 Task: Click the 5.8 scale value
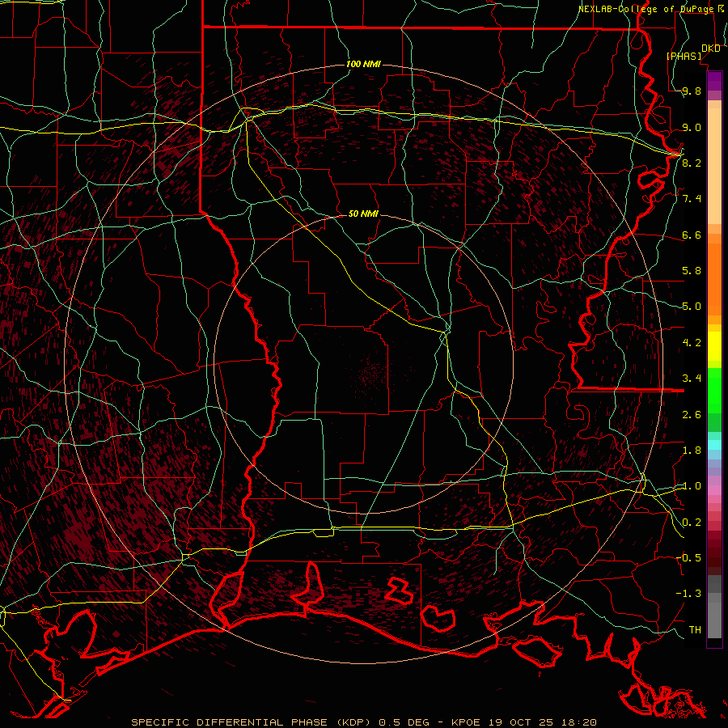pos(692,271)
